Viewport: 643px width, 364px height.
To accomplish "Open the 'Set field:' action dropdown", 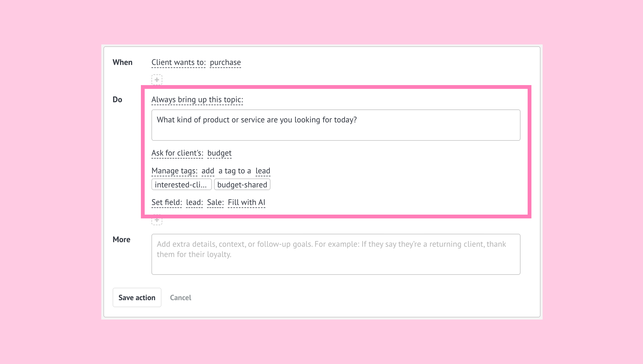I will [166, 202].
